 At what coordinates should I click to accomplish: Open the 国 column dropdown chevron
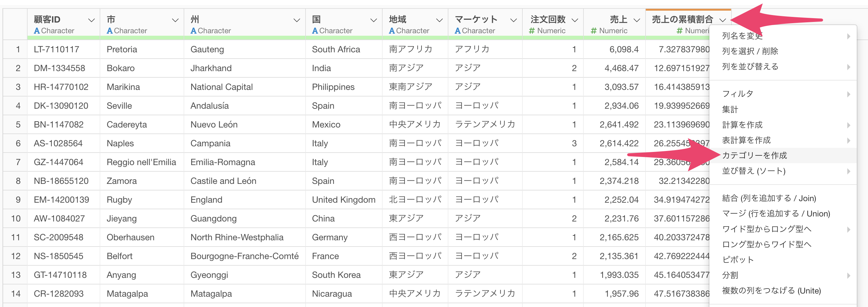click(374, 20)
